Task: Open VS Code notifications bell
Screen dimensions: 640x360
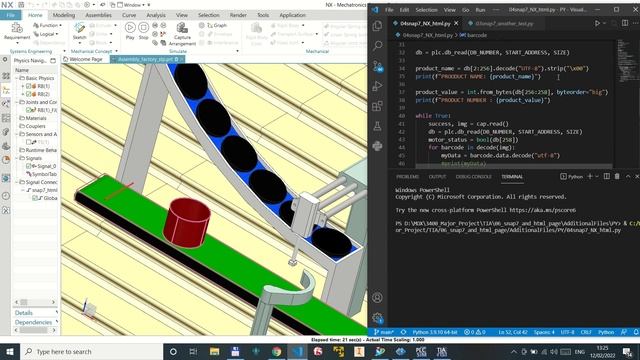Action: 636,332
